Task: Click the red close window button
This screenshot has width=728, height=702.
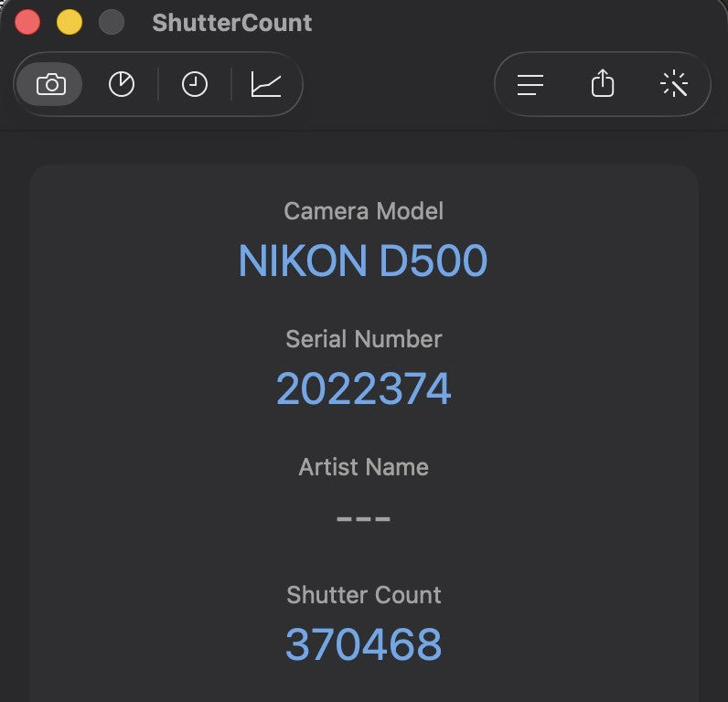Action: coord(27,22)
